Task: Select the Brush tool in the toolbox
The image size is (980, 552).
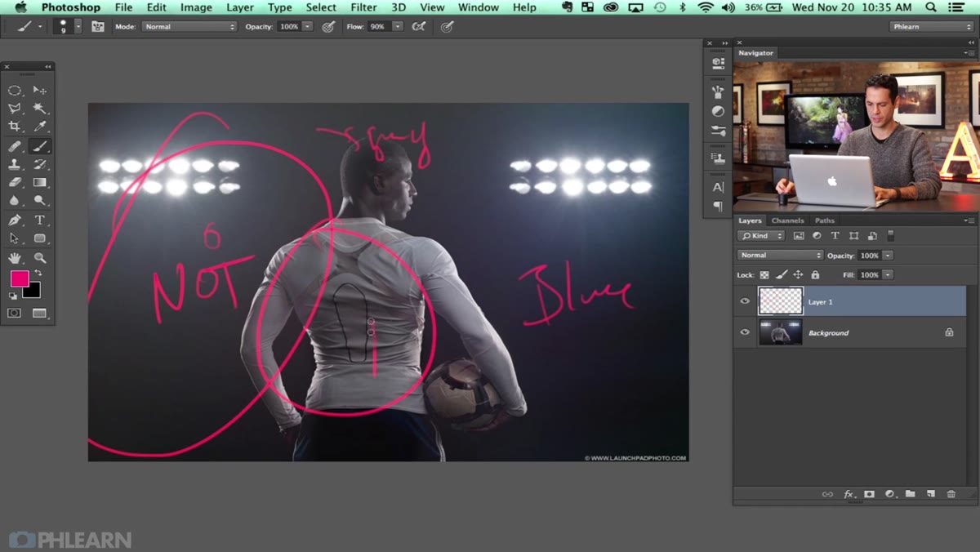Action: 39,146
